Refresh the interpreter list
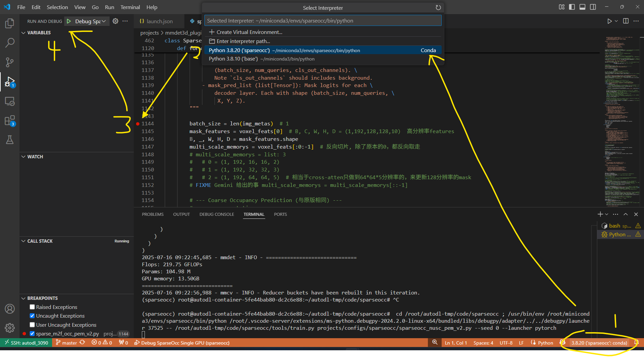Image resolution: width=644 pixels, height=357 pixels. point(438,7)
